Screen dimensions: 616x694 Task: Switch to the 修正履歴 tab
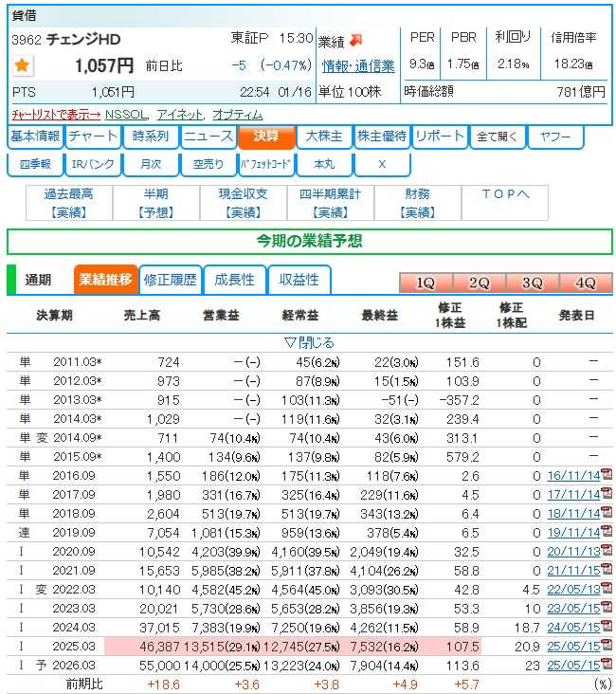(x=171, y=280)
